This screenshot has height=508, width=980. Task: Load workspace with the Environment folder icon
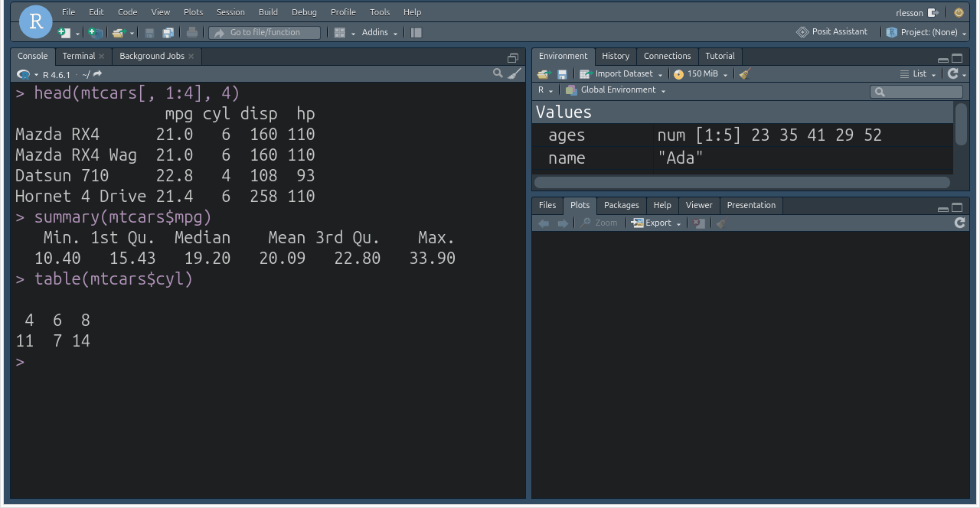tap(544, 74)
